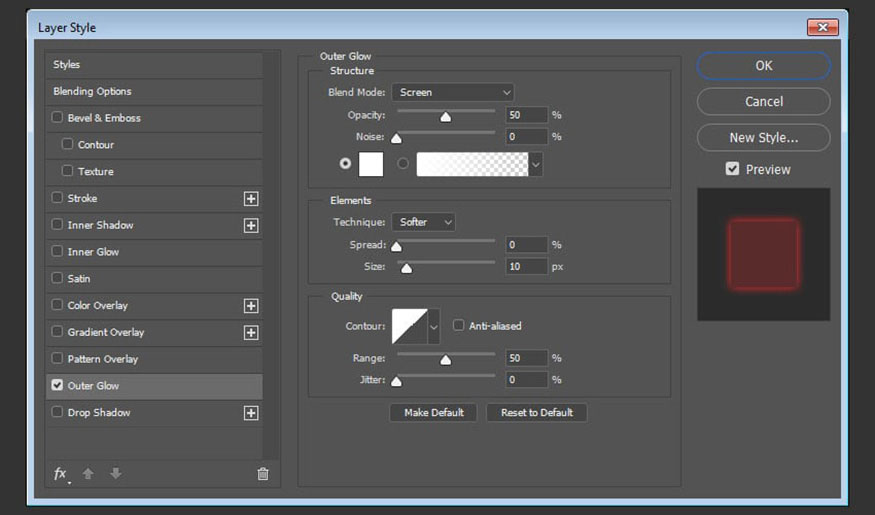The width and height of the screenshot is (875, 515).
Task: Add another Stroke effect with plus icon
Action: [x=251, y=199]
